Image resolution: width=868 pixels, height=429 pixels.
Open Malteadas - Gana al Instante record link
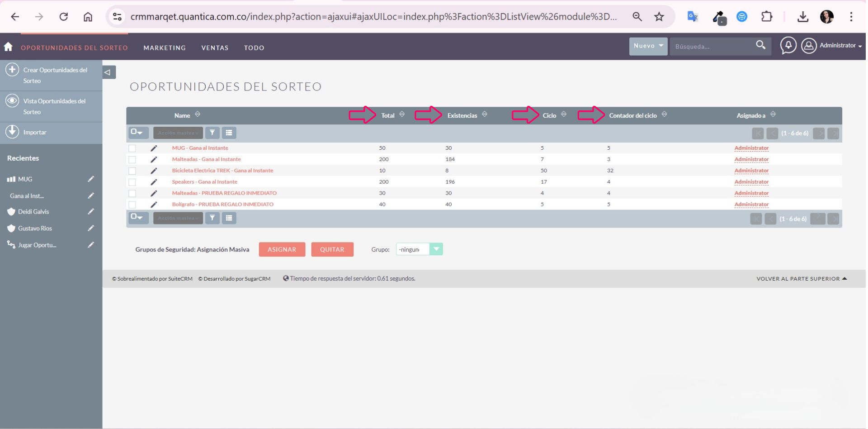tap(206, 159)
